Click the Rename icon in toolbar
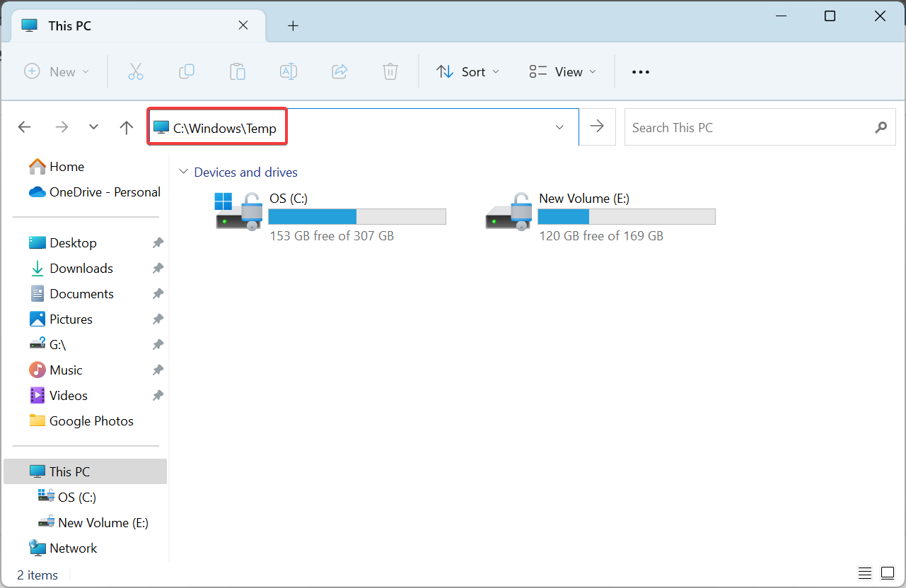The height and width of the screenshot is (588, 906). coord(288,71)
